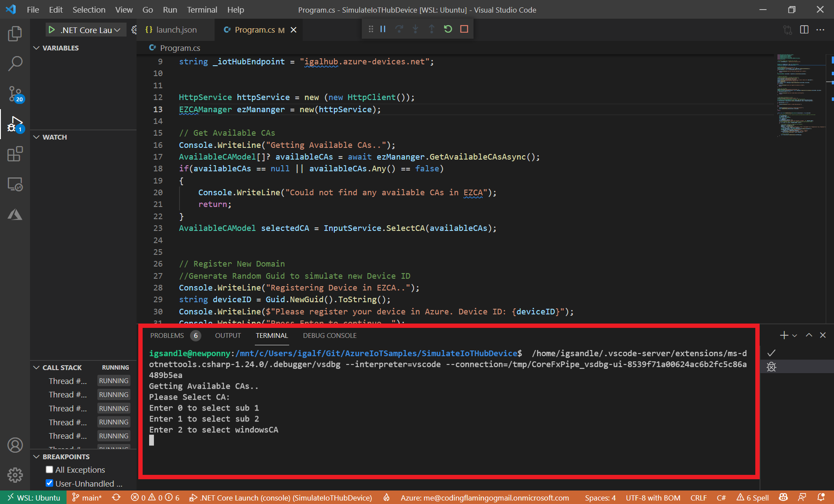The width and height of the screenshot is (834, 504).
Task: Create a new terminal with plus icon
Action: click(784, 335)
